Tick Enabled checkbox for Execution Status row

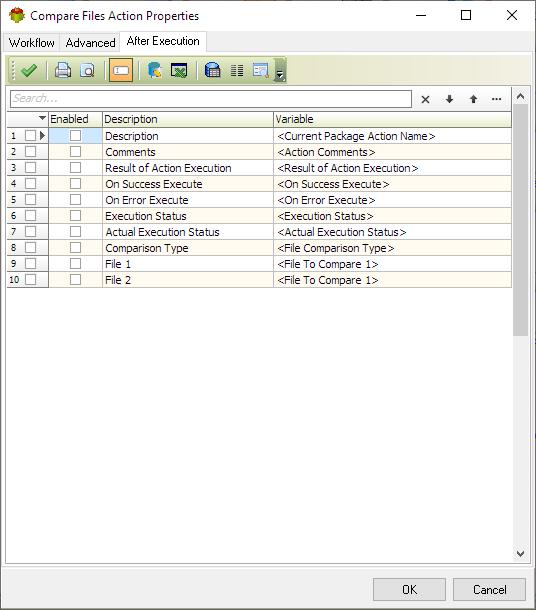[x=75, y=216]
